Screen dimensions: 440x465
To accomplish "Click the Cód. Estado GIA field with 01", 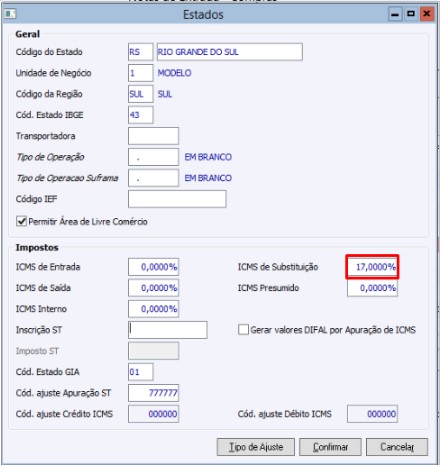I will pos(140,372).
